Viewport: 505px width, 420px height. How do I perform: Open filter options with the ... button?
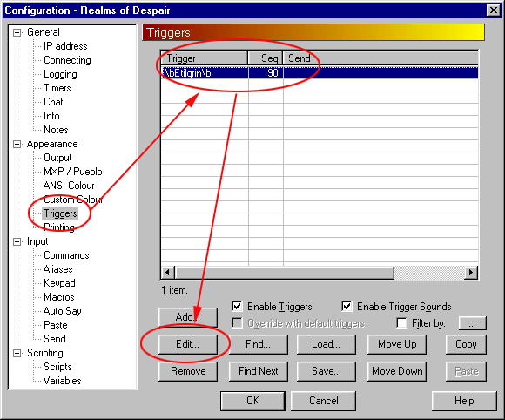pos(472,323)
